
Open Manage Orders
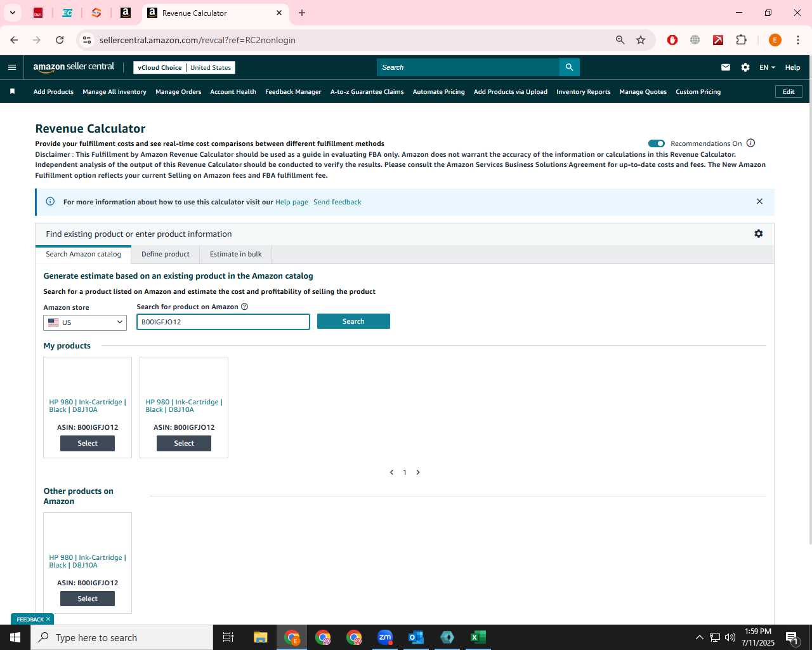point(178,91)
